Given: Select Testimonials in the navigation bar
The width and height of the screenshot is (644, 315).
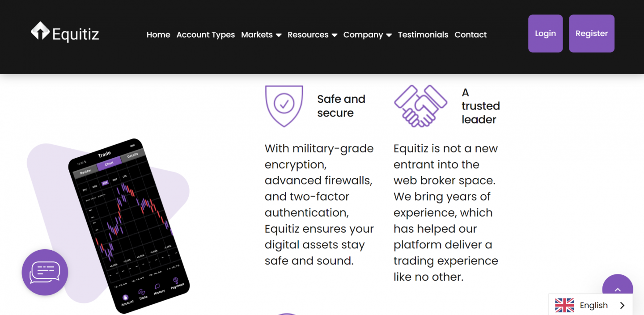Looking at the screenshot, I should [423, 34].
